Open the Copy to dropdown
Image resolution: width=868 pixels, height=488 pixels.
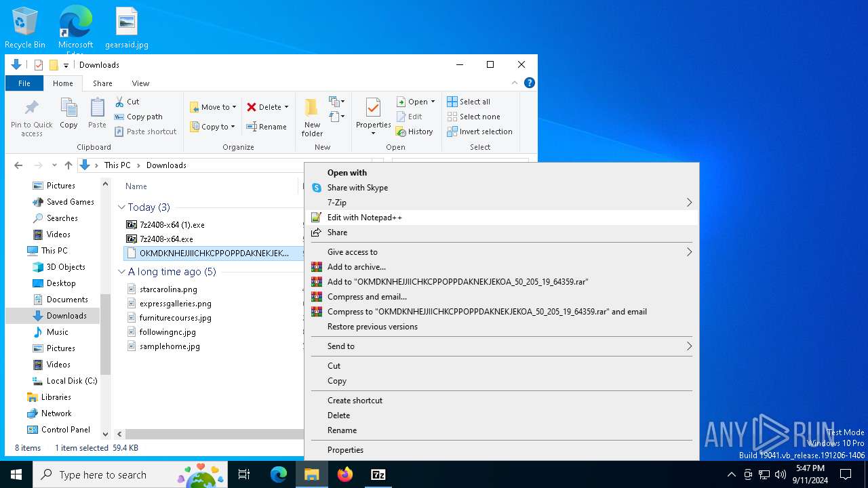212,127
